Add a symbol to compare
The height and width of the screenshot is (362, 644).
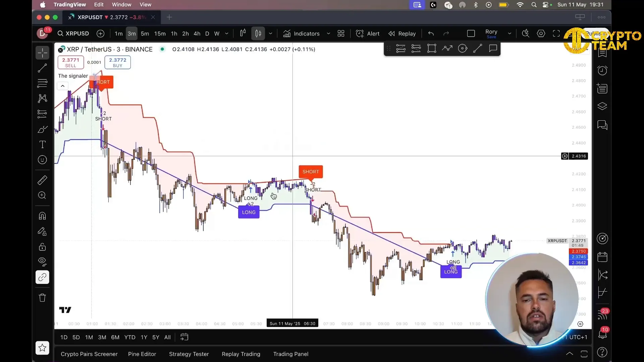click(100, 34)
